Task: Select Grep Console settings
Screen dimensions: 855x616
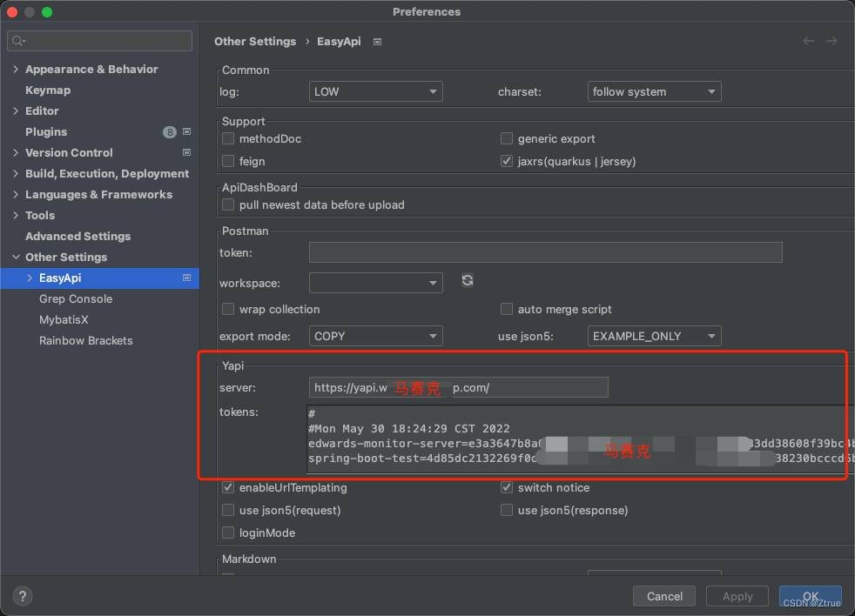Action: coord(76,298)
